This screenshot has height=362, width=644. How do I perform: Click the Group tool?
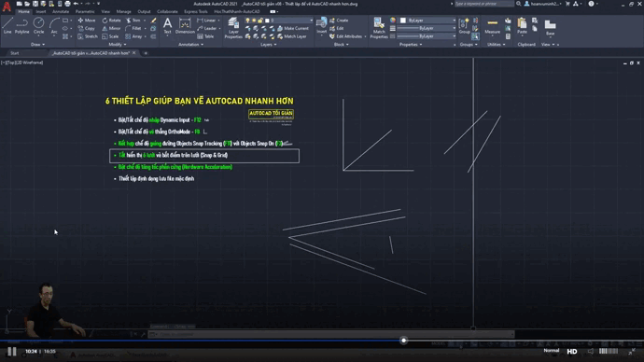[464, 25]
